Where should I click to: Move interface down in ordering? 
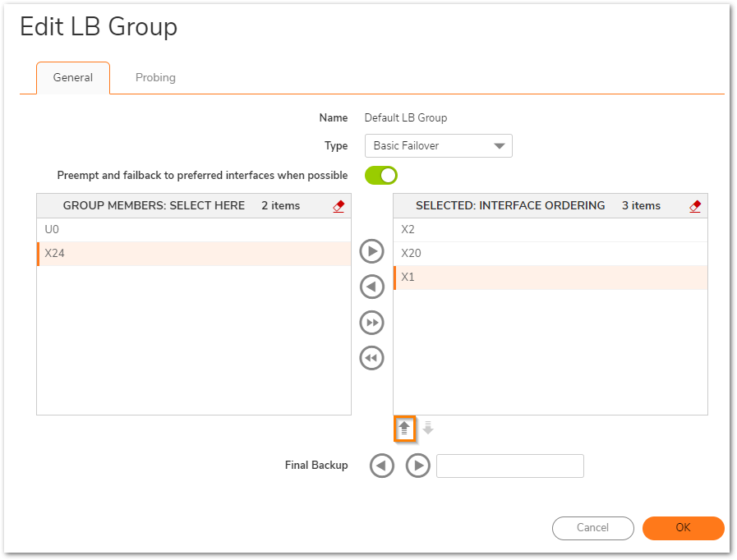tap(428, 429)
